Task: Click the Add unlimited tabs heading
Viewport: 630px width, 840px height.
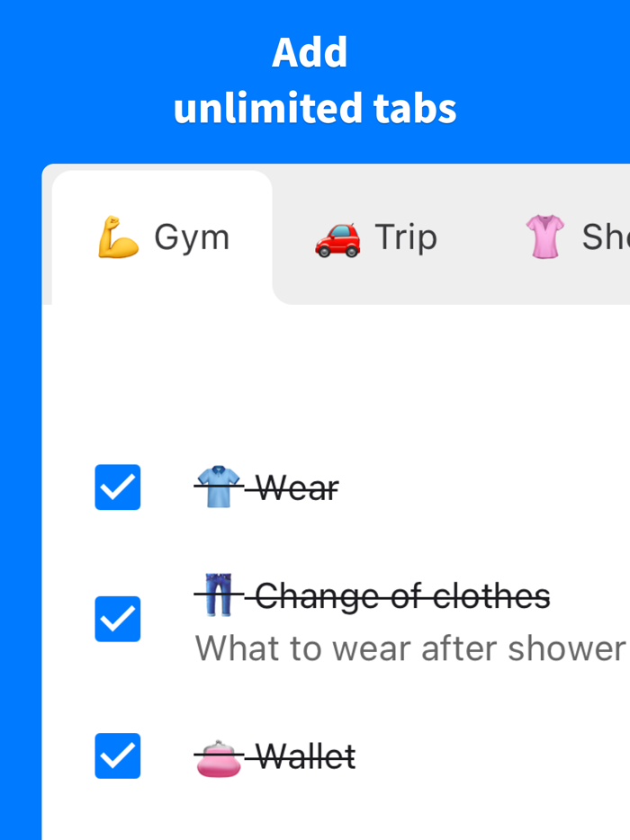Action: 313,81
